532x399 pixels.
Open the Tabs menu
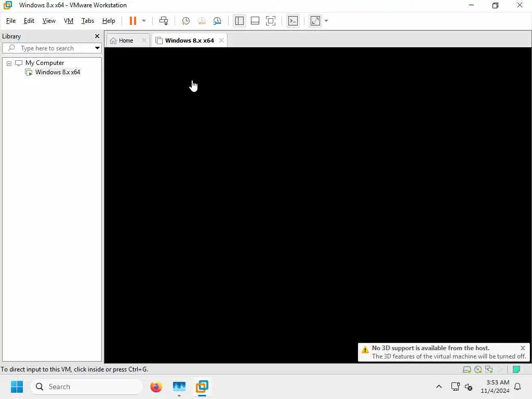pyautogui.click(x=87, y=21)
